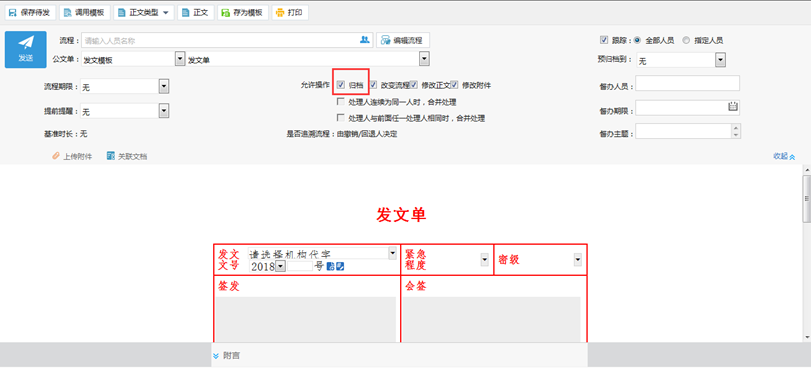Click the 督办主题 text field
The height and width of the screenshot is (368, 811).
[x=683, y=131]
